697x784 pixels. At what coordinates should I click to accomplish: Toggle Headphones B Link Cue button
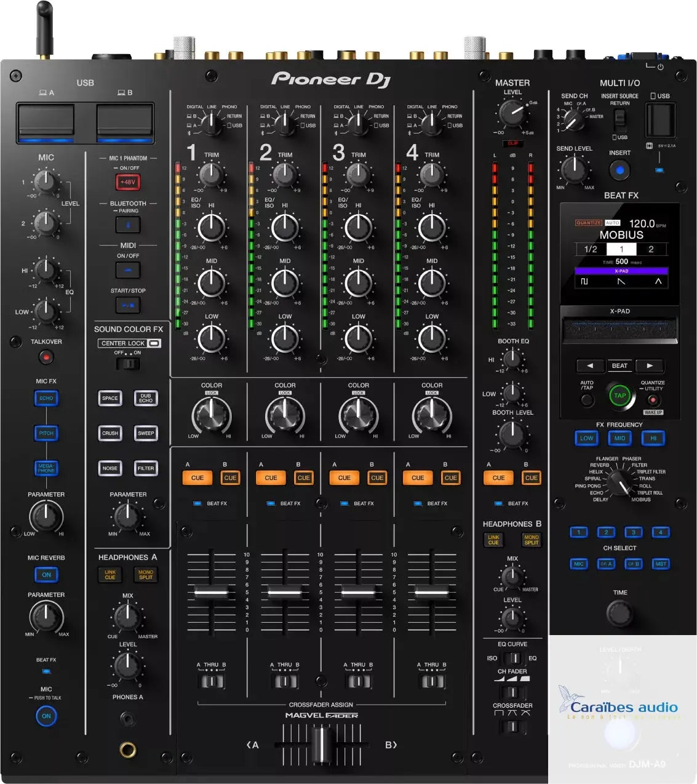tap(493, 540)
